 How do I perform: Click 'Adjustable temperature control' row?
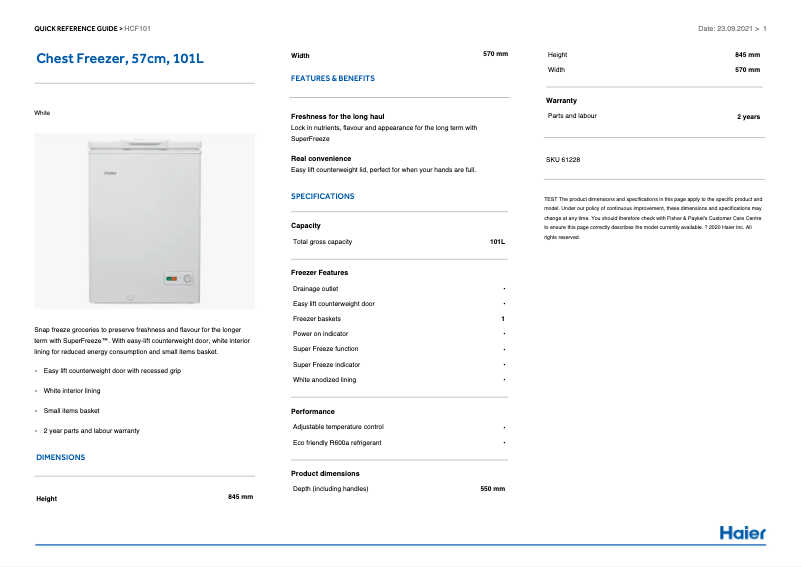[x=399, y=427]
